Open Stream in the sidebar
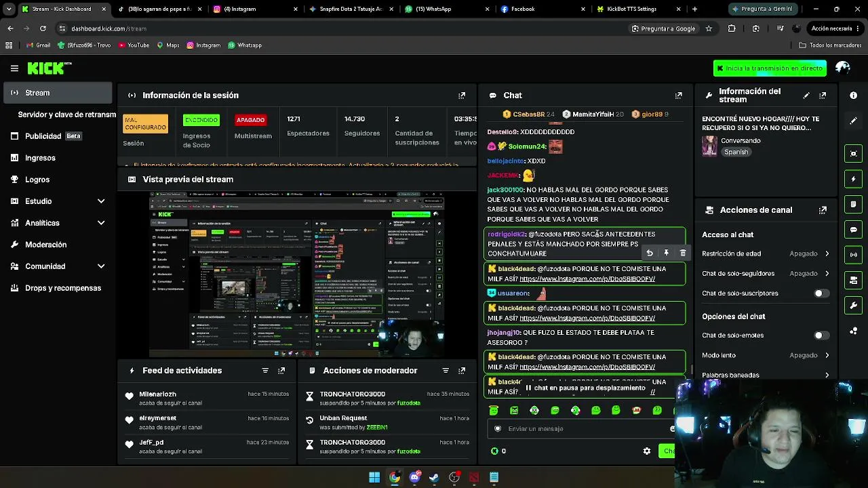Viewport: 868px width, 488px height. tap(58, 93)
